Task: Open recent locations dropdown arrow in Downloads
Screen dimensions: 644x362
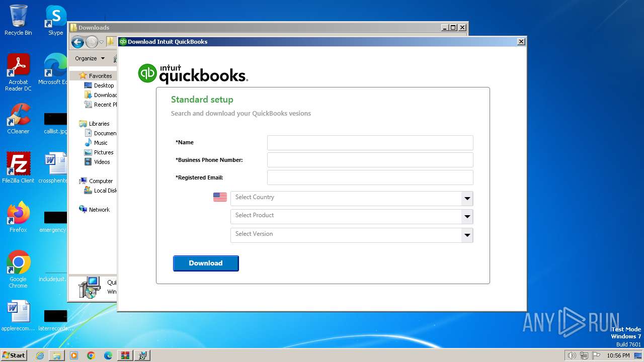Action: point(101,42)
